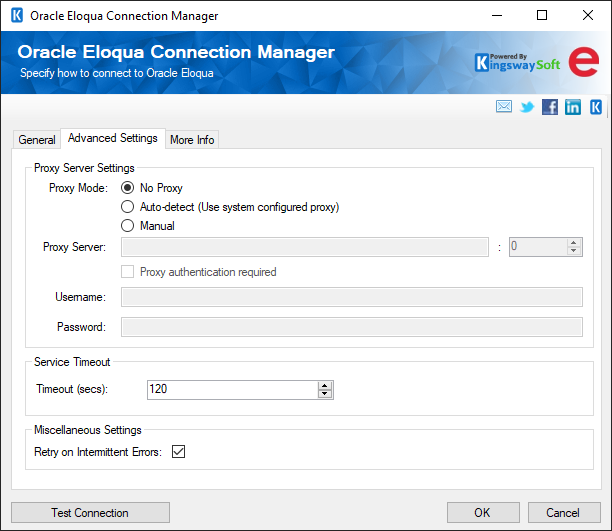Enable Proxy authentication required checkbox
Screen dimensions: 612x531
tap(127, 271)
